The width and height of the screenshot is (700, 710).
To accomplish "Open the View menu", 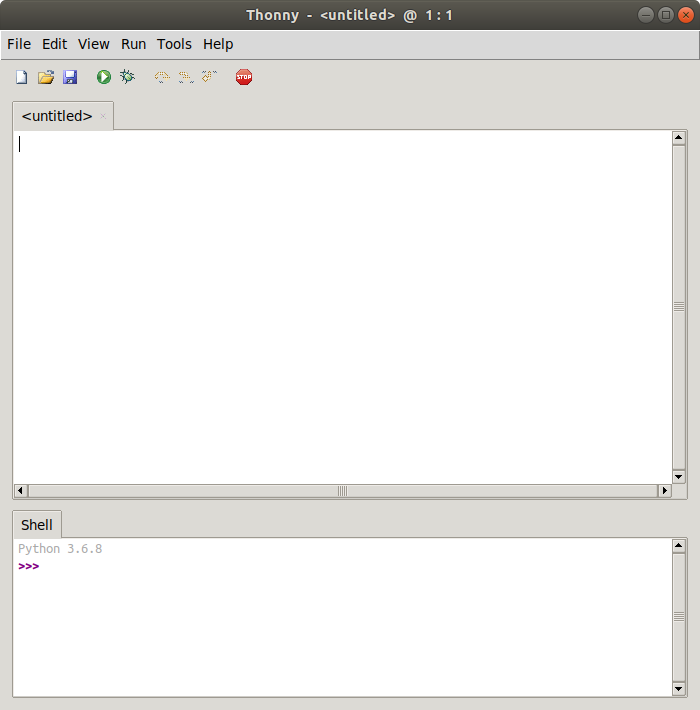I will click(x=94, y=44).
